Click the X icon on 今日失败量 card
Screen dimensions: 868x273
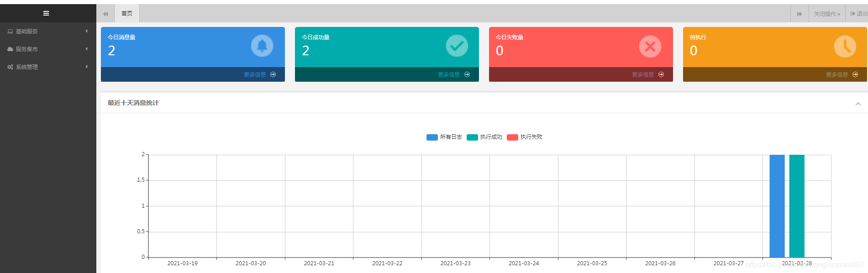[650, 46]
